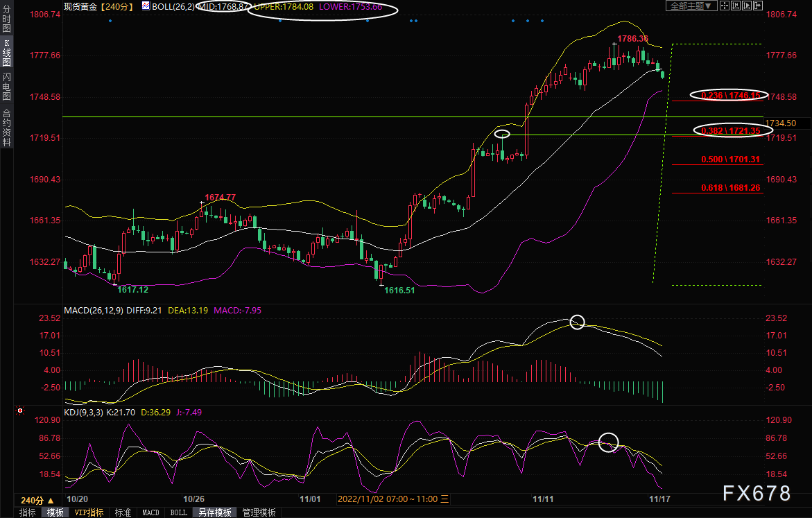Click 另存模板 to save template
This screenshot has width=812, height=518.
[214, 512]
